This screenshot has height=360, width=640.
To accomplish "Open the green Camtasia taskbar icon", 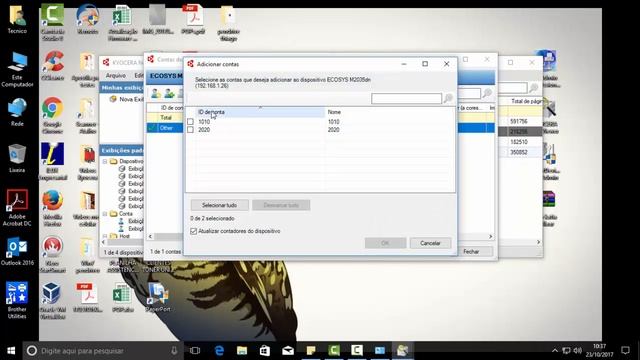I will [x=334, y=351].
